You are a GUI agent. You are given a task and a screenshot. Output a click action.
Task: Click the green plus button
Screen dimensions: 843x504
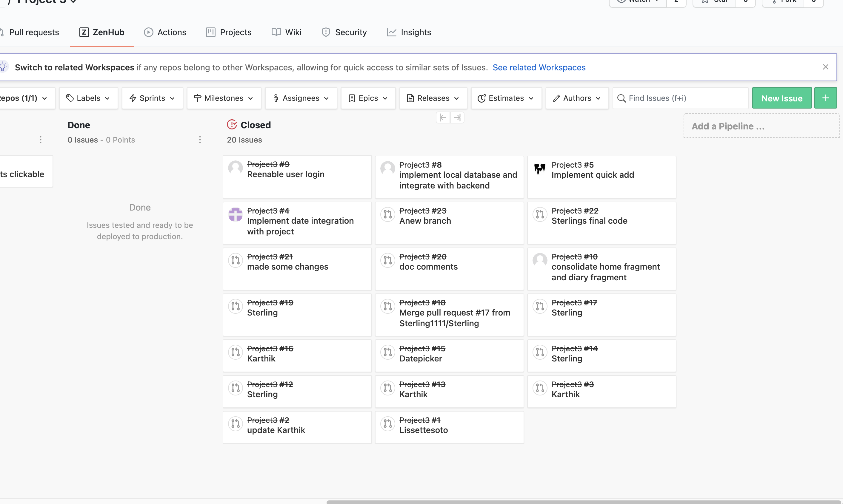[x=825, y=98]
